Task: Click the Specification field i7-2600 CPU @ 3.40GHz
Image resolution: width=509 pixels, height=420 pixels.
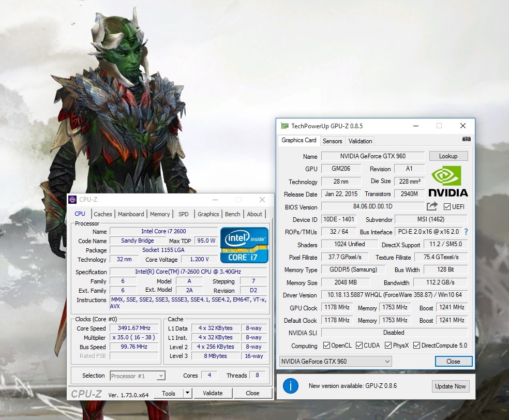Action: 188,272
